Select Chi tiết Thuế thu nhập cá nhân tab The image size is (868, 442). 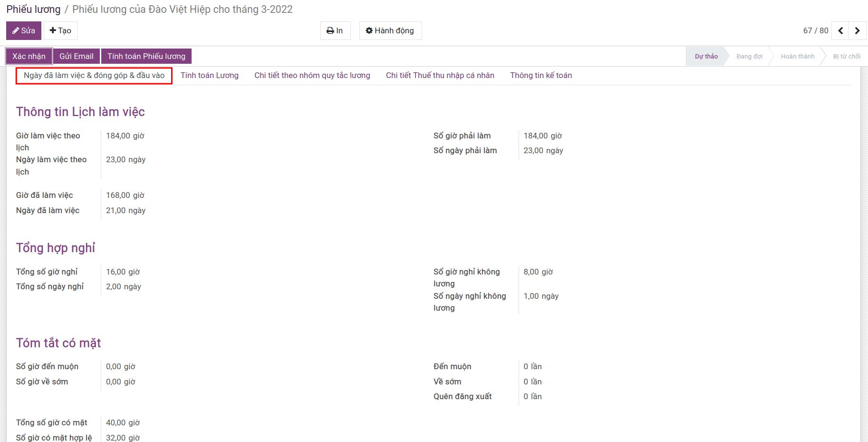click(x=440, y=75)
